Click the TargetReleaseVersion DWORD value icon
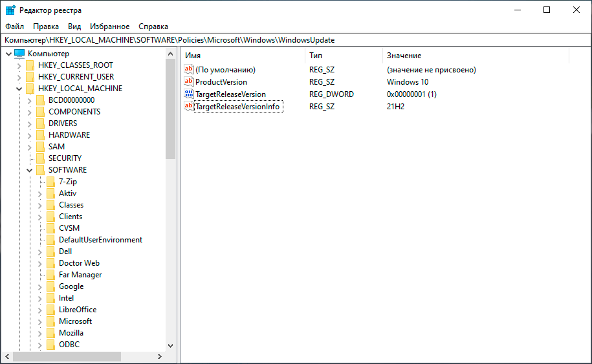Image resolution: width=592 pixels, height=364 pixels. coord(189,94)
